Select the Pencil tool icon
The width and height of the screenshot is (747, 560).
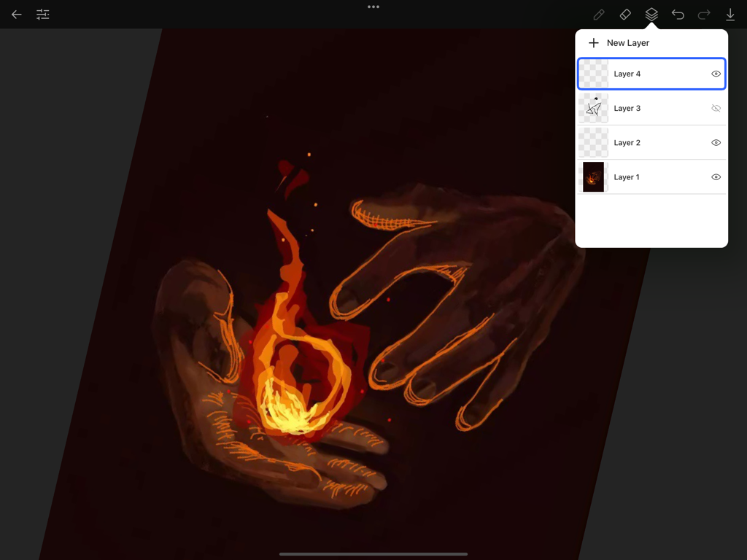599,14
